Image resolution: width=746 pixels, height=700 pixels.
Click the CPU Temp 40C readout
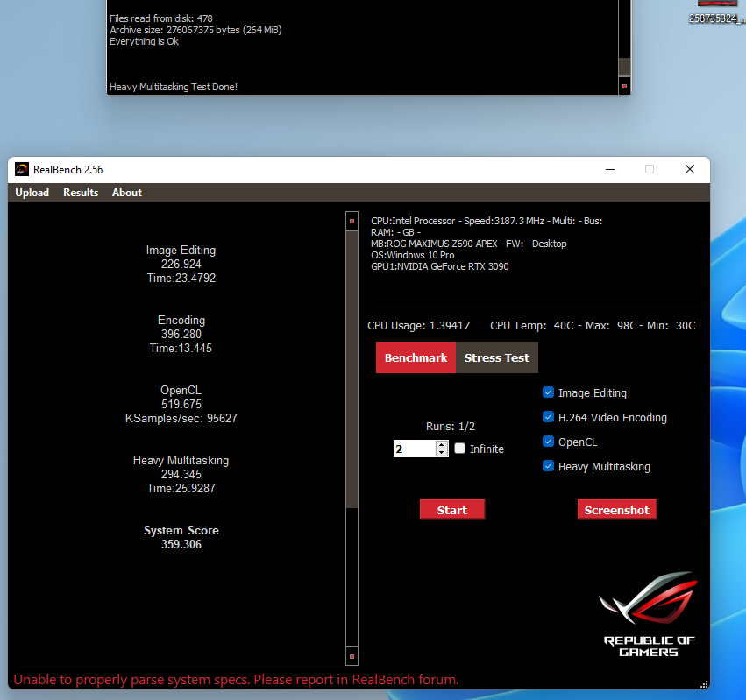pos(532,325)
